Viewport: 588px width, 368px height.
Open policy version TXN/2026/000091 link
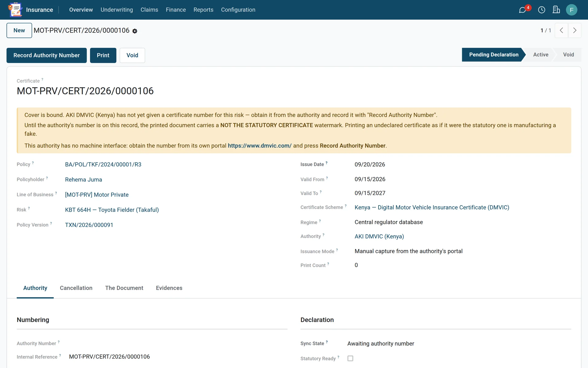click(x=89, y=225)
